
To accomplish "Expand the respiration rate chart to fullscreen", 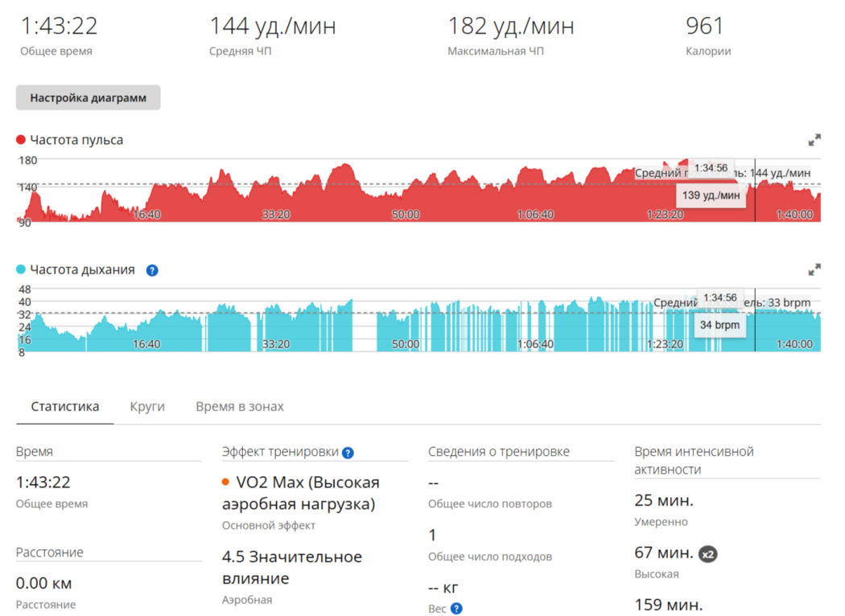I will click(x=814, y=269).
